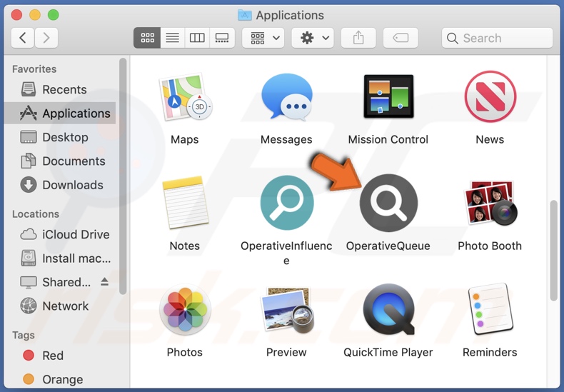The width and height of the screenshot is (564, 392).
Task: Switch to gallery view
Action: click(x=222, y=38)
